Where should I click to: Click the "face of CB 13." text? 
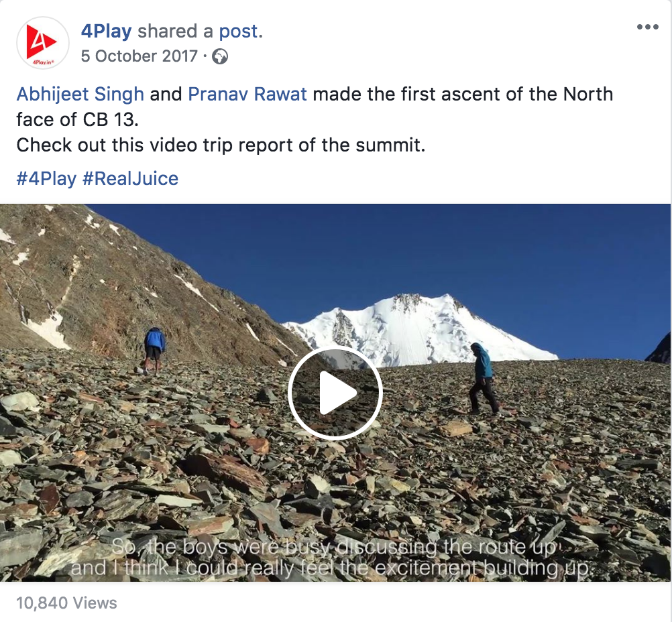78,119
